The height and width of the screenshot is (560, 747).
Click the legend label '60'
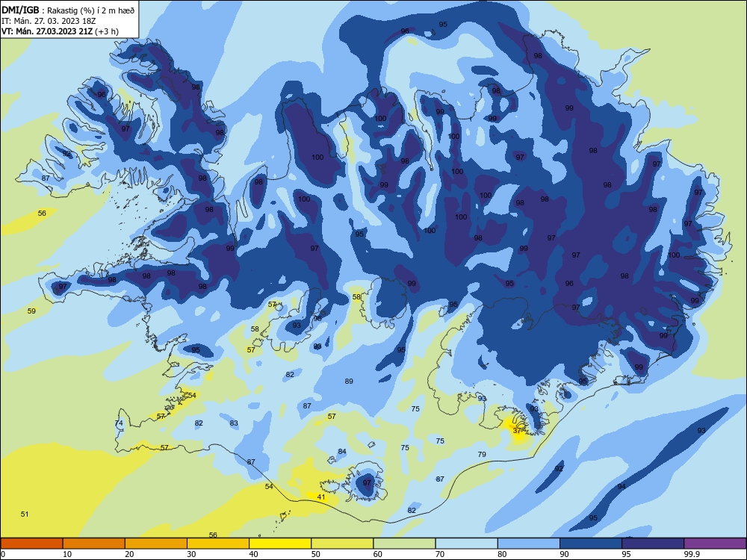click(378, 554)
